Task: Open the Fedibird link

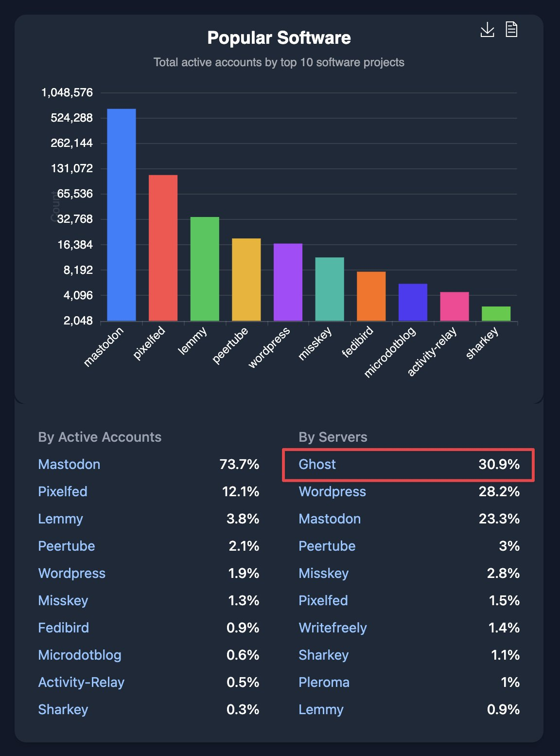Action: (63, 628)
